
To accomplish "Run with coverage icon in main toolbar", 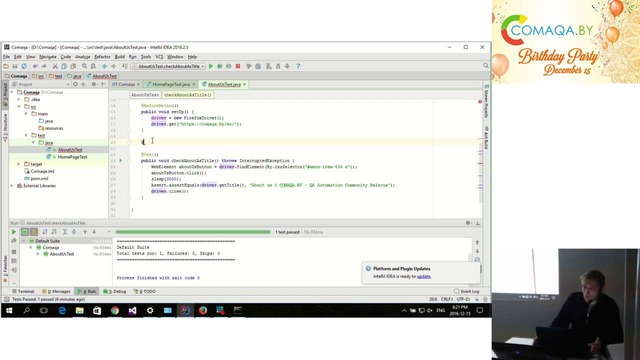I will (x=229, y=66).
